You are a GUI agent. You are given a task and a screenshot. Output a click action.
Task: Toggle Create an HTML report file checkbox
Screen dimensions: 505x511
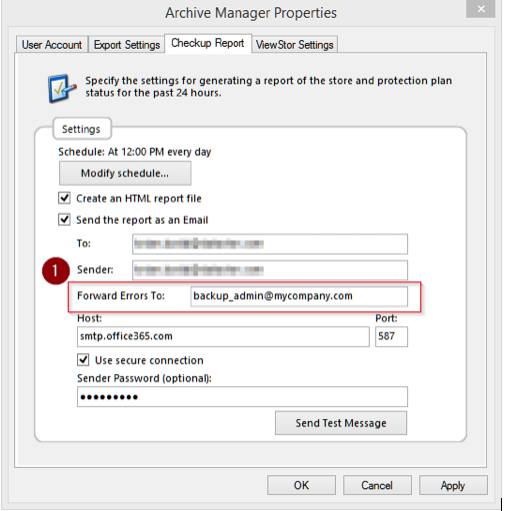point(64,198)
